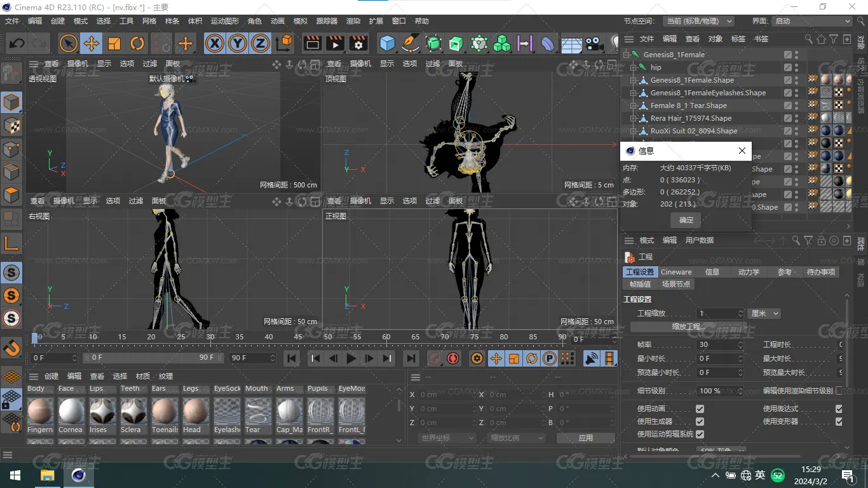Select Texture mode checkered cube icon
The image size is (868, 488).
[11, 125]
